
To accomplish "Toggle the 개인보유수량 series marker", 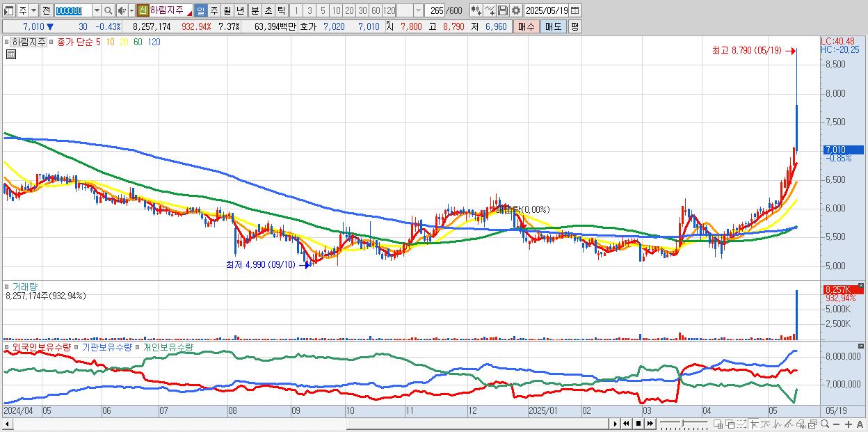I will (138, 346).
